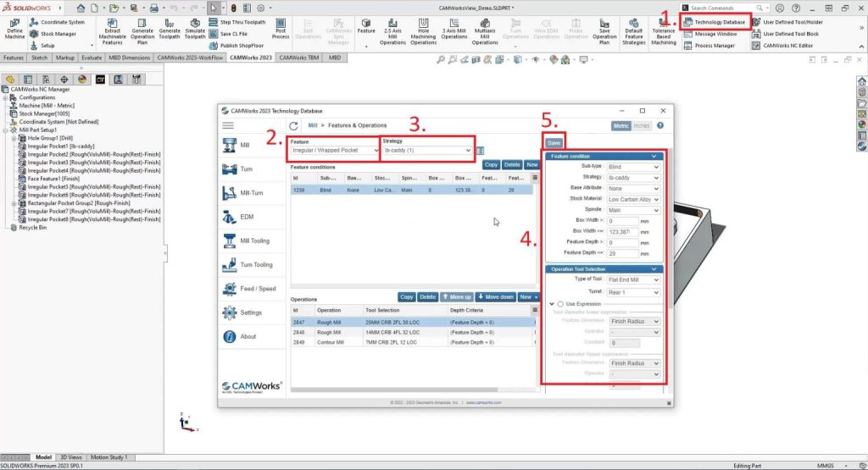The width and height of the screenshot is (868, 470).
Task: Expand Hole Group1 [Drill] tree node
Action: click(14, 138)
